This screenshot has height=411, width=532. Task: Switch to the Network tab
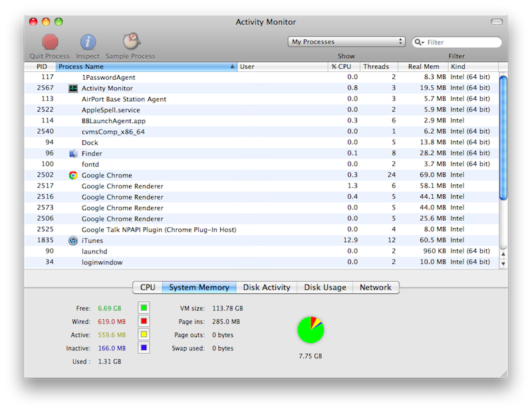coord(376,287)
